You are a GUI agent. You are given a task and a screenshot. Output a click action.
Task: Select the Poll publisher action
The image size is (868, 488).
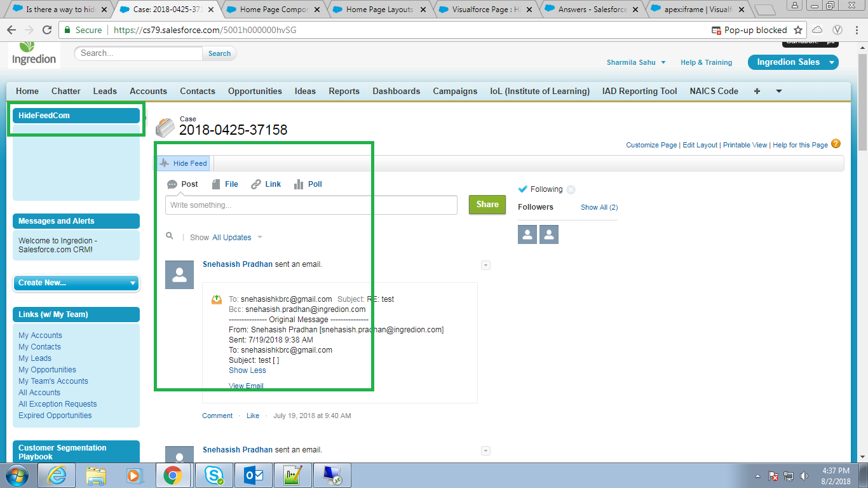pyautogui.click(x=308, y=184)
